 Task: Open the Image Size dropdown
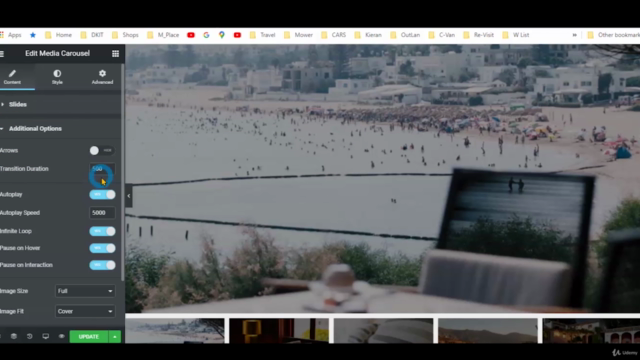85,291
